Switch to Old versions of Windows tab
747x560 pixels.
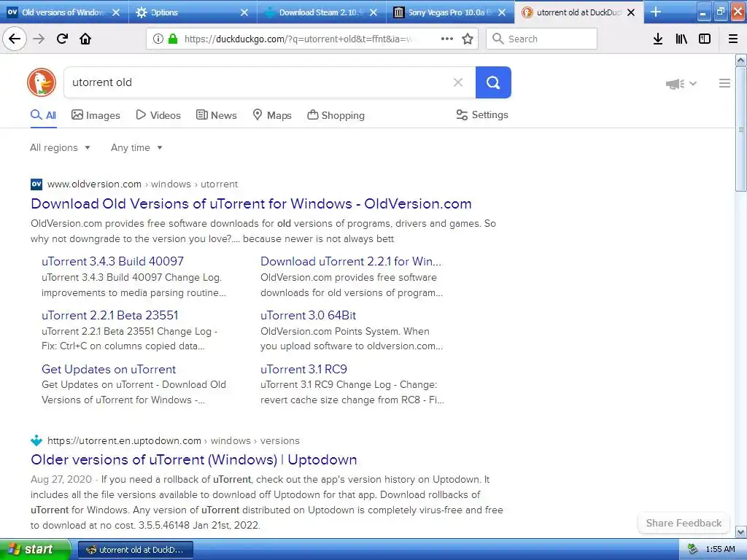point(64,12)
